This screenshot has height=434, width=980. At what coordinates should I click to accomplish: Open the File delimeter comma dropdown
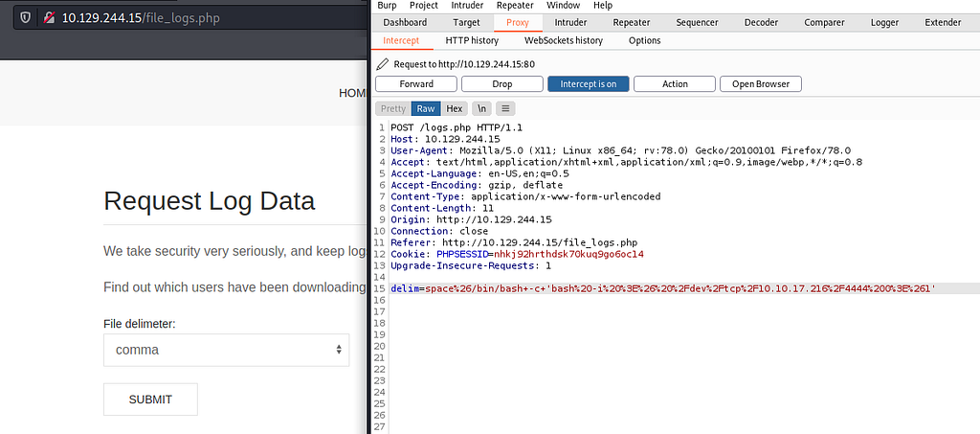(x=226, y=350)
